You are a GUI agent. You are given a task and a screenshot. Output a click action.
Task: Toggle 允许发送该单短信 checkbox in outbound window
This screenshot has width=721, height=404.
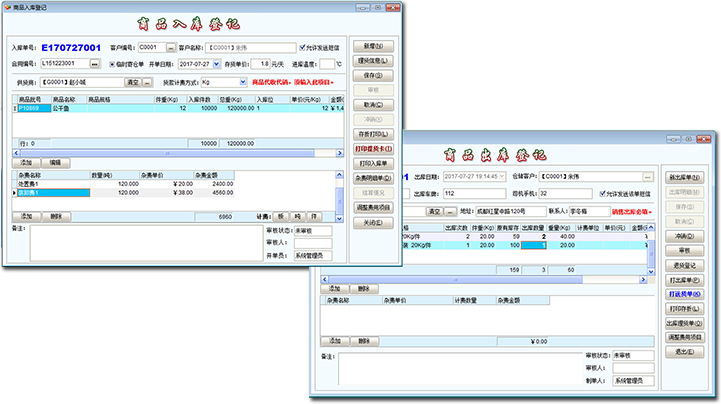coord(602,193)
